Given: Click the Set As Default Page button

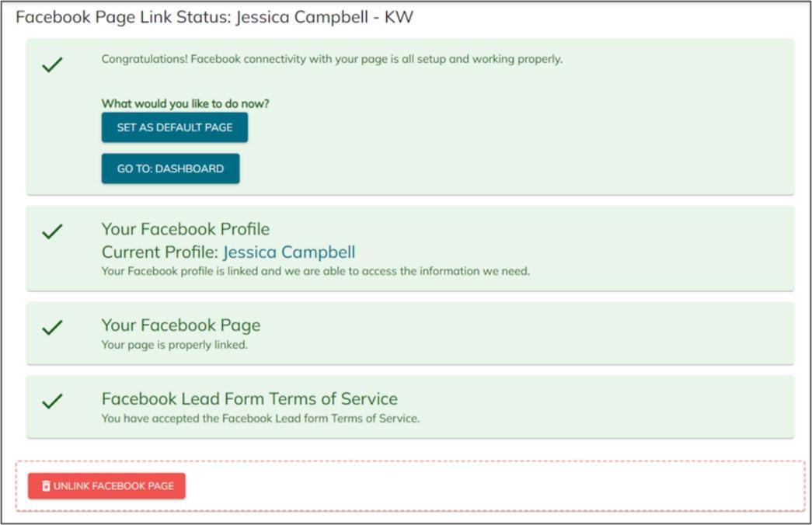Looking at the screenshot, I should [175, 127].
